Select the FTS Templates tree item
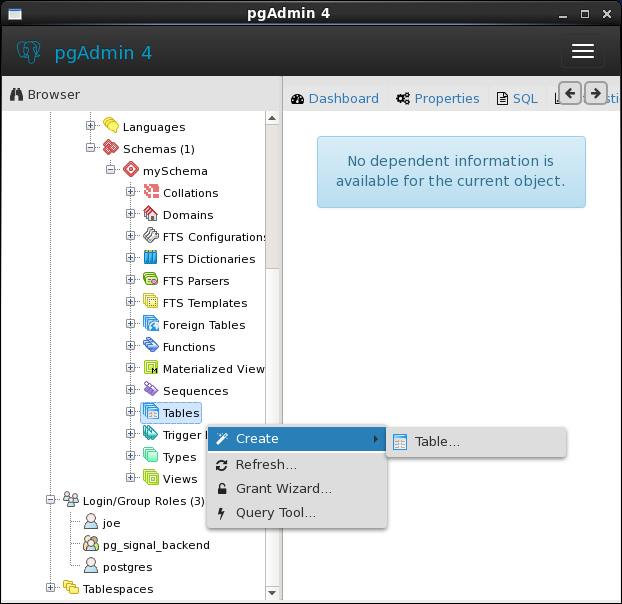The width and height of the screenshot is (622, 604). click(x=205, y=303)
